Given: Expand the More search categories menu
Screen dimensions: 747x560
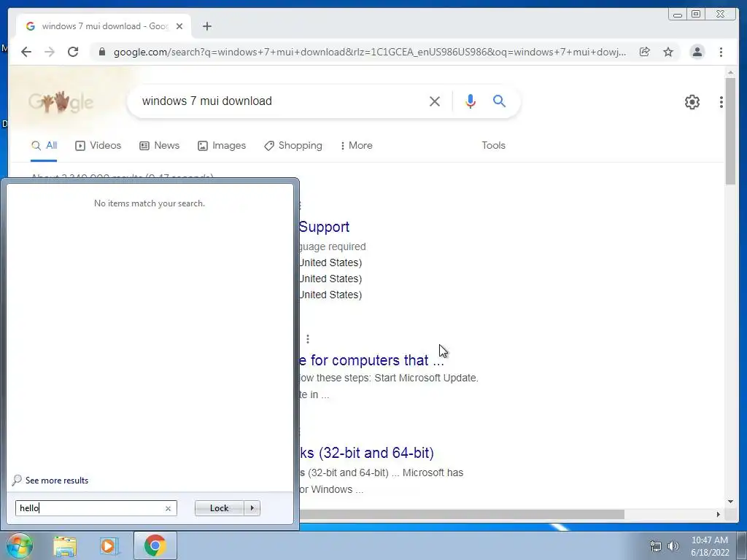Looking at the screenshot, I should pyautogui.click(x=356, y=145).
